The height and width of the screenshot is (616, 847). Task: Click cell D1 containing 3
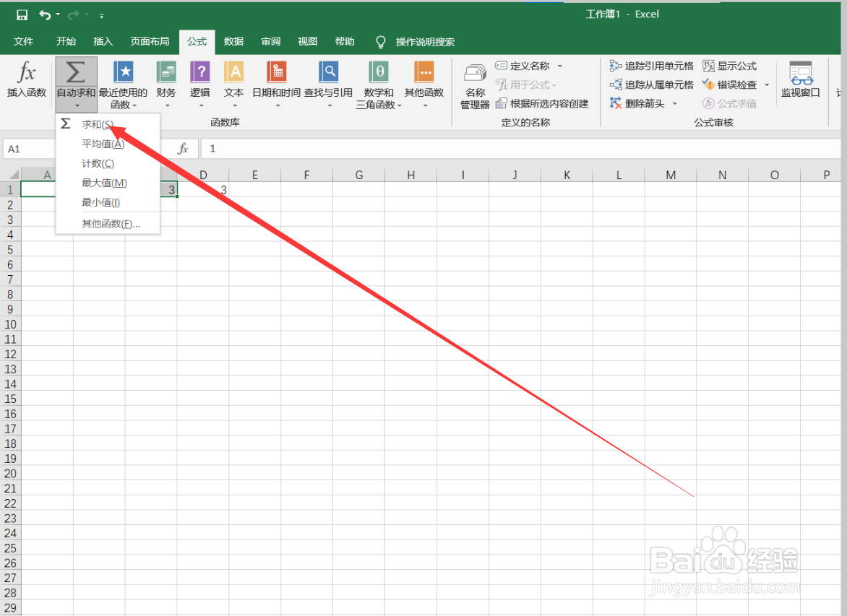tap(203, 189)
